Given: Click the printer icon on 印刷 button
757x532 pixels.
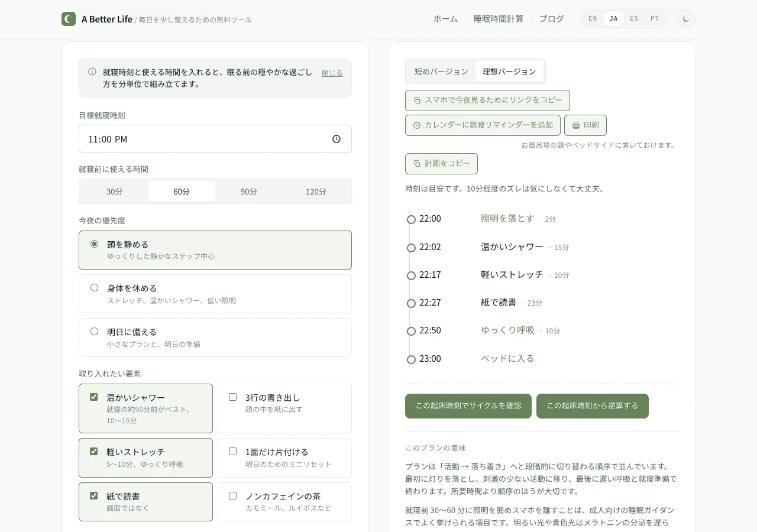Looking at the screenshot, I should 576,125.
